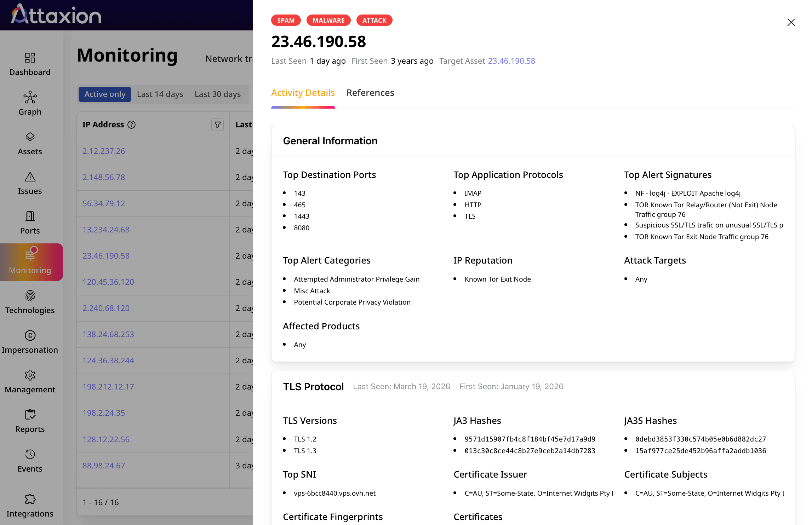This screenshot has width=812, height=525.
Task: Open Integrations puzzle icon
Action: pyautogui.click(x=30, y=499)
